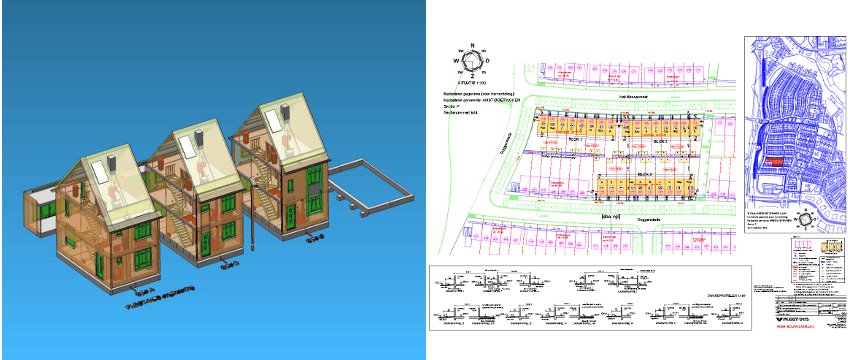This screenshot has height=360, width=848.
Task: Click the green door of the front house
Action: (x=100, y=265)
